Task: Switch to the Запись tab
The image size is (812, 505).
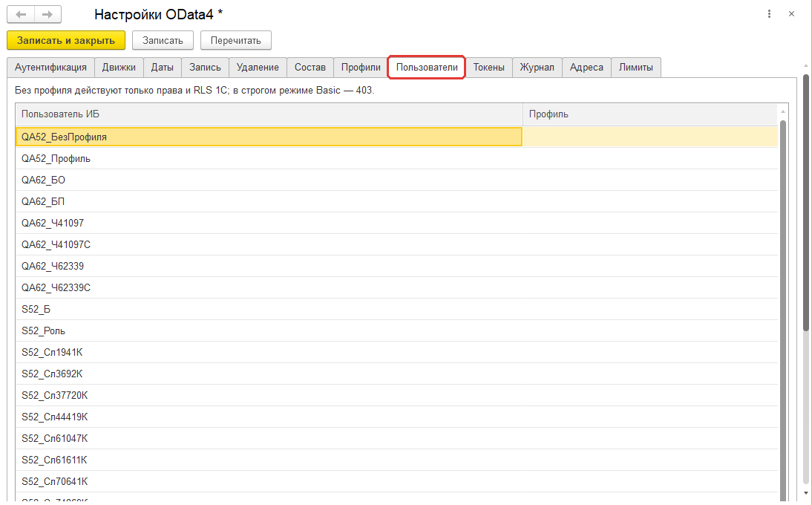Action: tap(205, 68)
